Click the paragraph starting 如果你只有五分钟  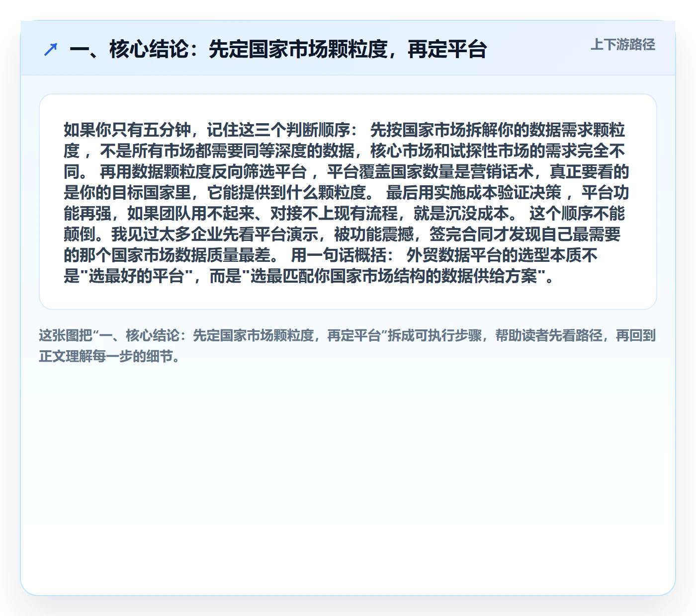[347, 202]
